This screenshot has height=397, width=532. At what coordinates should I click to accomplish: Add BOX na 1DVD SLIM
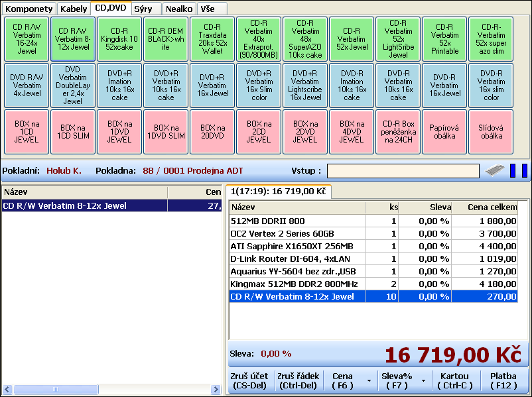166,132
